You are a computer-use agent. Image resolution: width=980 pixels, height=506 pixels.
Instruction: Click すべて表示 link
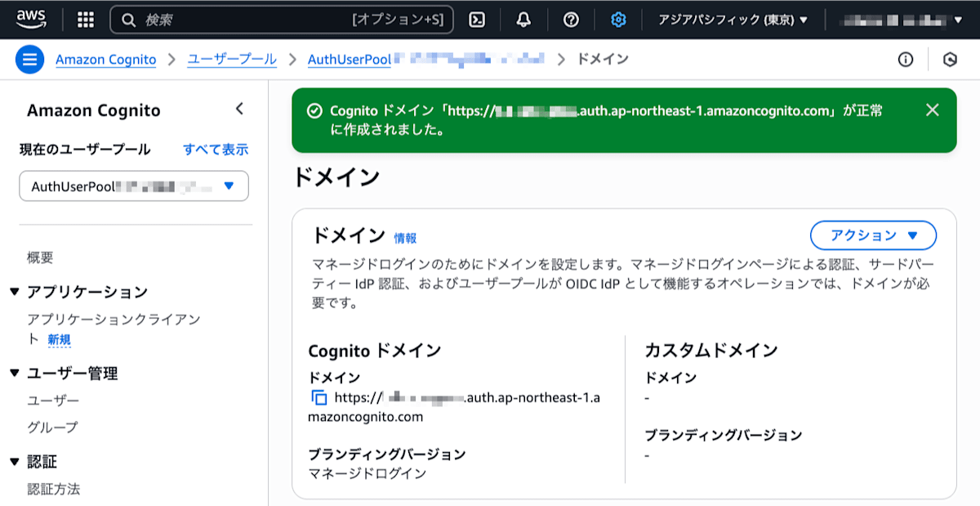[216, 150]
